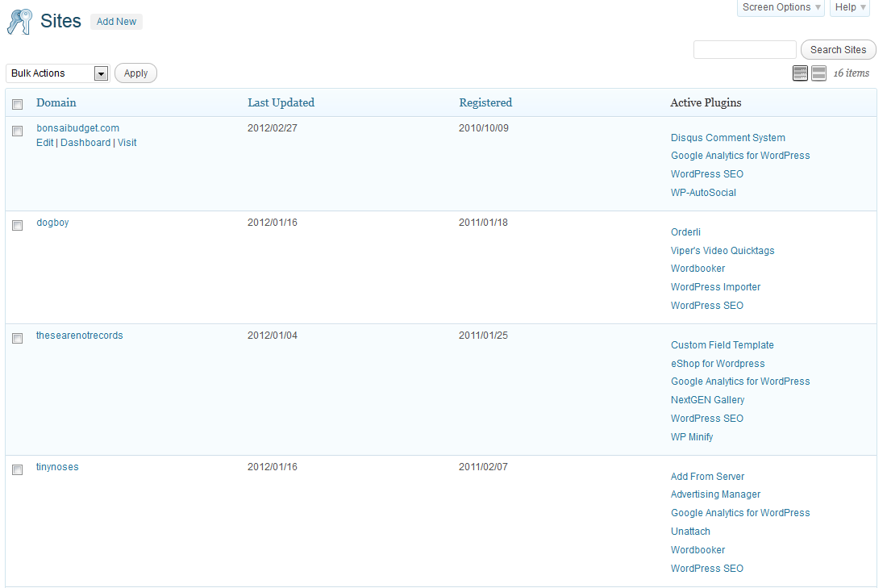This screenshot has width=887, height=588.
Task: Sort by Domain column header
Action: pyautogui.click(x=56, y=102)
